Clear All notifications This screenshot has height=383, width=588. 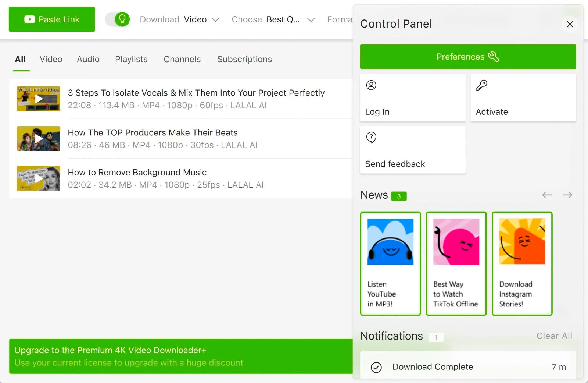tap(555, 336)
